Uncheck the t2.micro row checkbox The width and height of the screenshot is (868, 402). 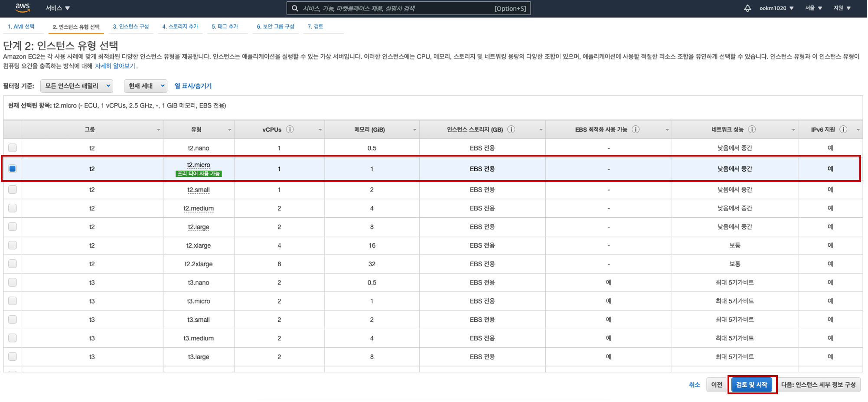pos(13,169)
